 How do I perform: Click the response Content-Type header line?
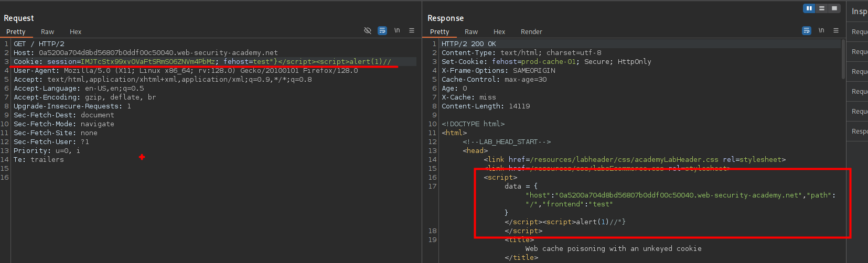tap(521, 53)
